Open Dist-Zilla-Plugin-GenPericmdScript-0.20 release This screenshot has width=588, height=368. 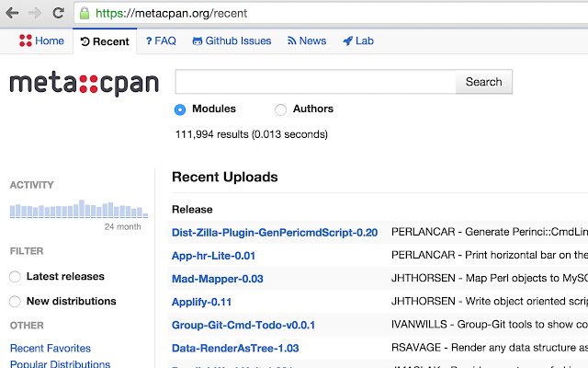275,233
